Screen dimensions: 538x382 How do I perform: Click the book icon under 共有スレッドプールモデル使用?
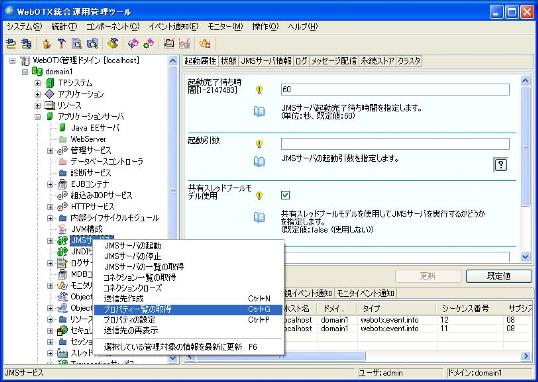259,217
